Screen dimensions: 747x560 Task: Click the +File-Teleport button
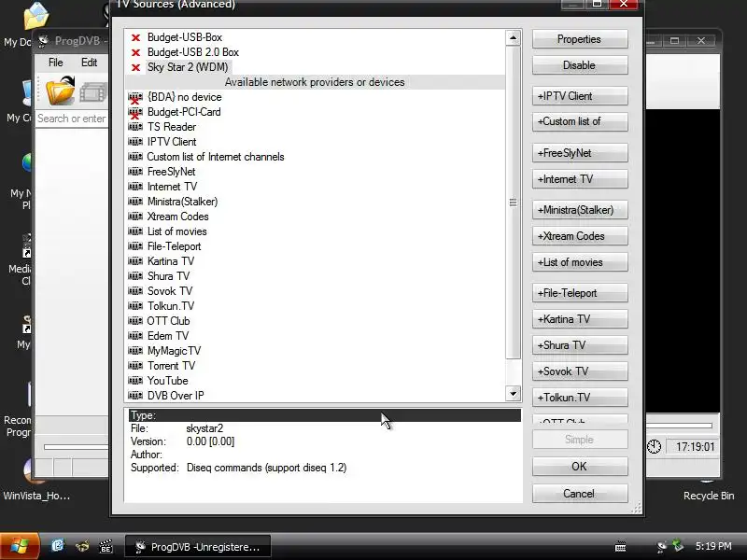pos(579,293)
